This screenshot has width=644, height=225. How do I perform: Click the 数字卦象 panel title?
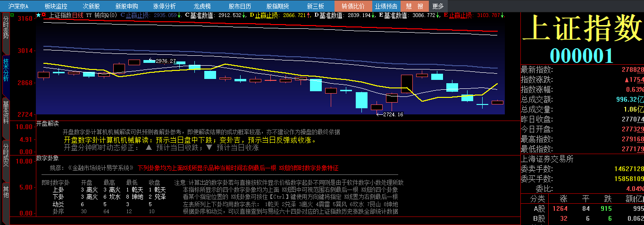coord(48,158)
